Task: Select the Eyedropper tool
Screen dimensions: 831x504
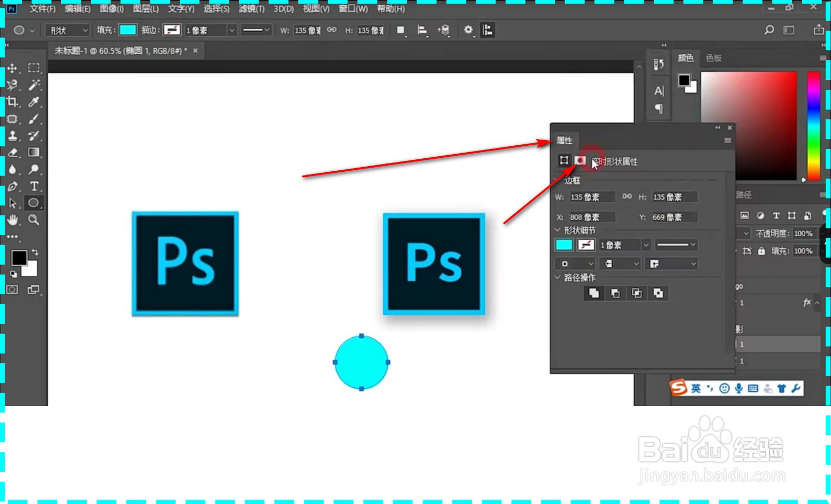Action: coord(34,102)
